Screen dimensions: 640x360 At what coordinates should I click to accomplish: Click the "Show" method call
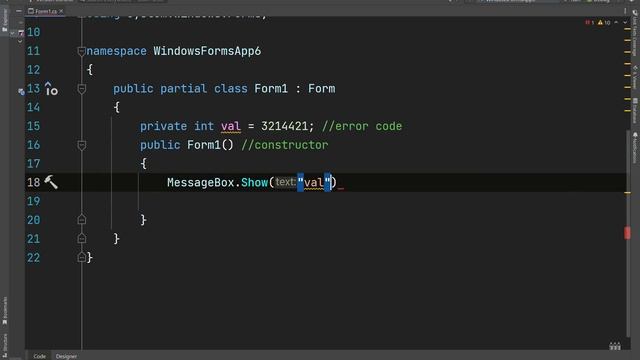point(254,182)
